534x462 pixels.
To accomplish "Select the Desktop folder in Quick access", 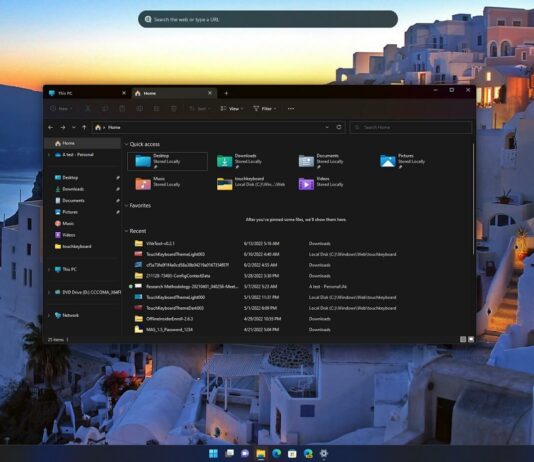I will [x=168, y=161].
